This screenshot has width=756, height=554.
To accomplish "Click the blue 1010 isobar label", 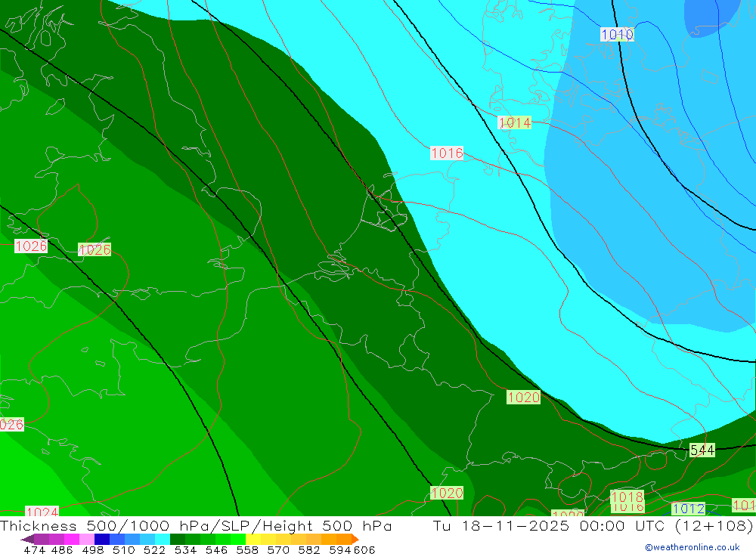I will [x=617, y=34].
